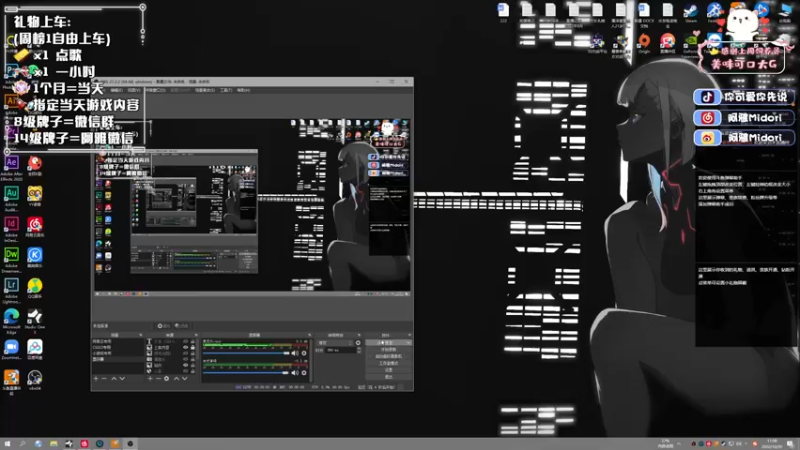Screen dimensions: 800x450
Task: Open the Audio Mixer dock menu chevron
Action: [310, 335]
